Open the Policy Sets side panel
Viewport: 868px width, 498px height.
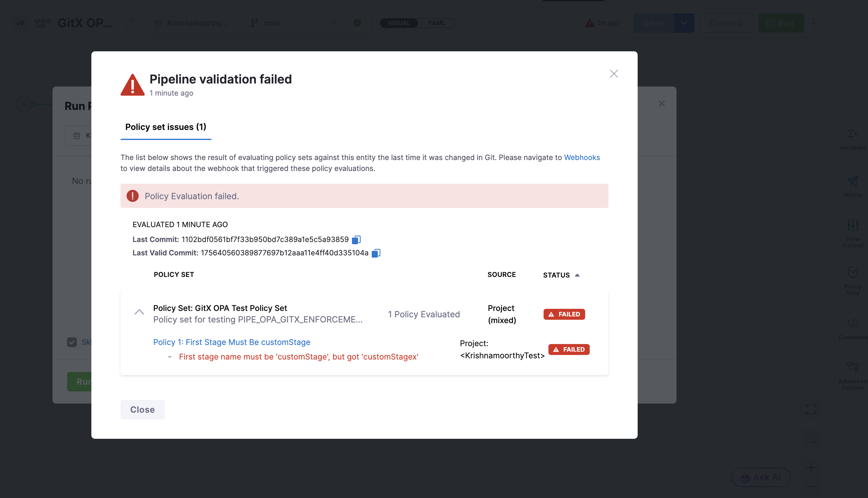853,281
